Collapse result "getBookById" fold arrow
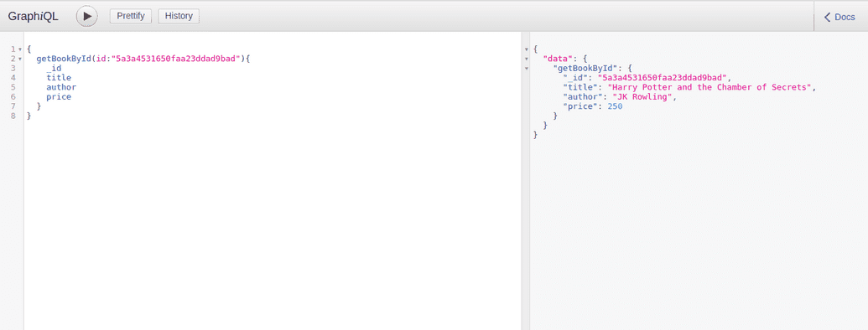This screenshot has height=330, width=868. tap(527, 69)
